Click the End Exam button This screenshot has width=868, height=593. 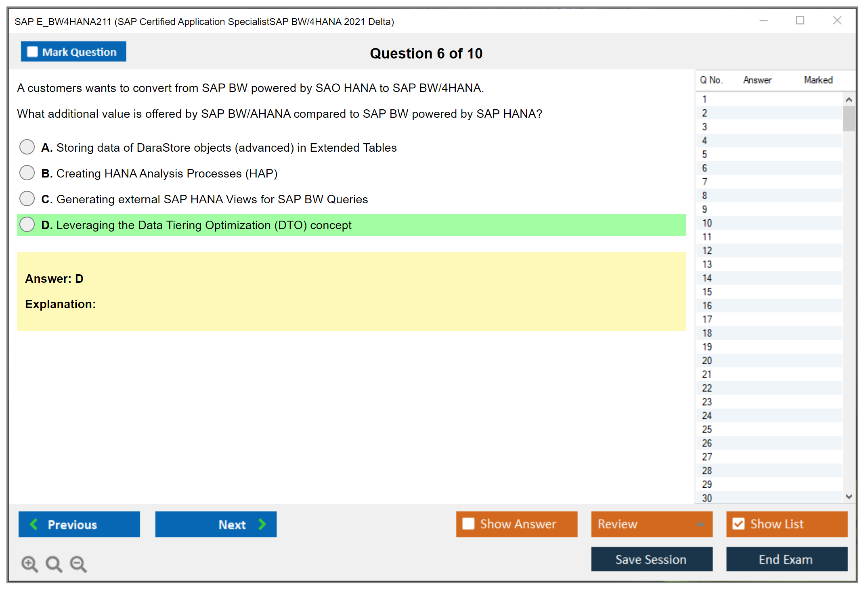(x=786, y=559)
